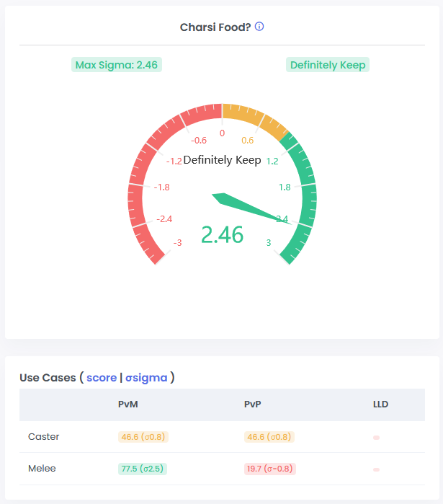Click the Melee row label
The image size is (443, 504).
(42, 469)
